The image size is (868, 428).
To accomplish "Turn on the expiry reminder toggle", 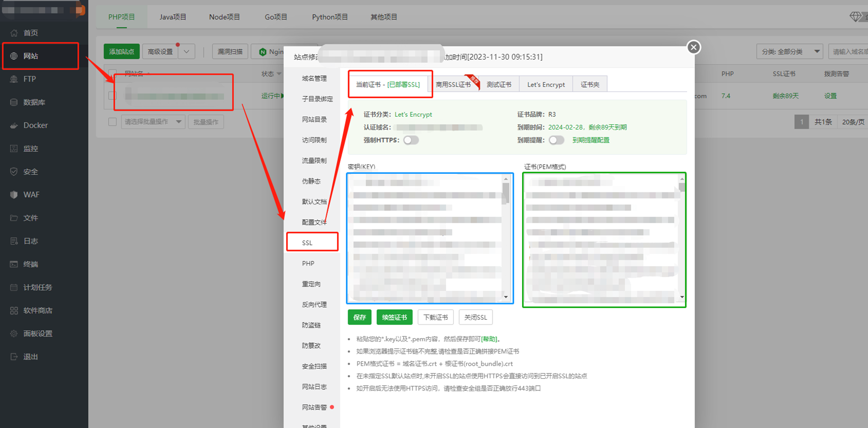I will pos(556,140).
